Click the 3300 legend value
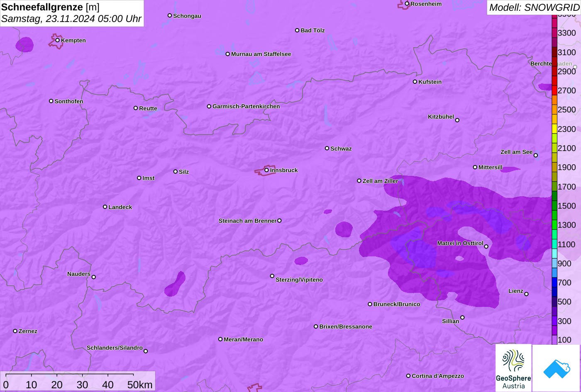This screenshot has width=581, height=392. [567, 33]
